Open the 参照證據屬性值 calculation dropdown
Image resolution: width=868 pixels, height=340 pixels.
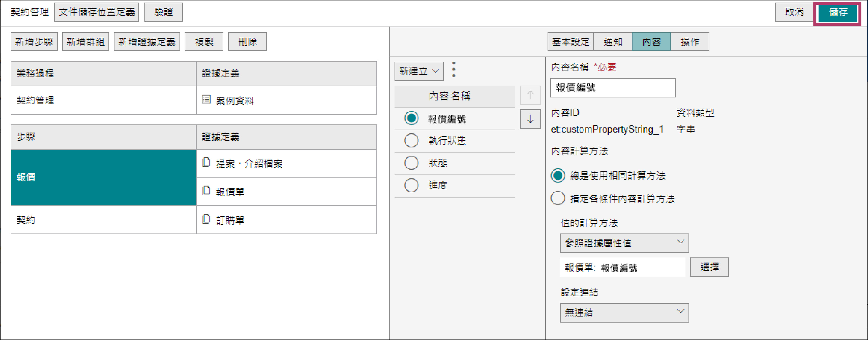(624, 243)
